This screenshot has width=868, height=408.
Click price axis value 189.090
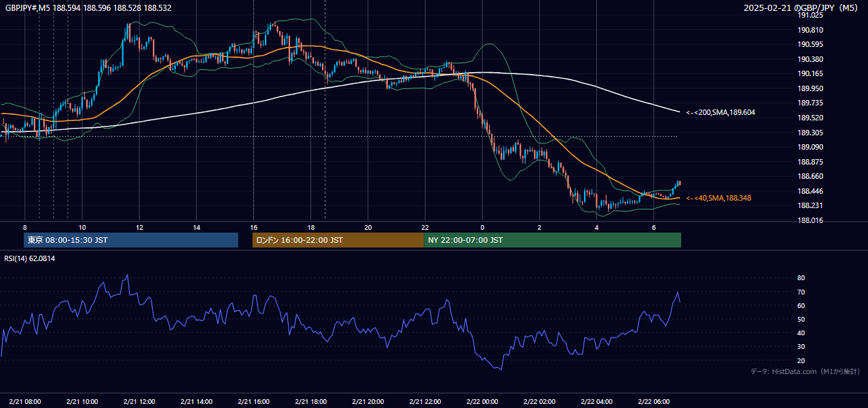[x=810, y=147]
